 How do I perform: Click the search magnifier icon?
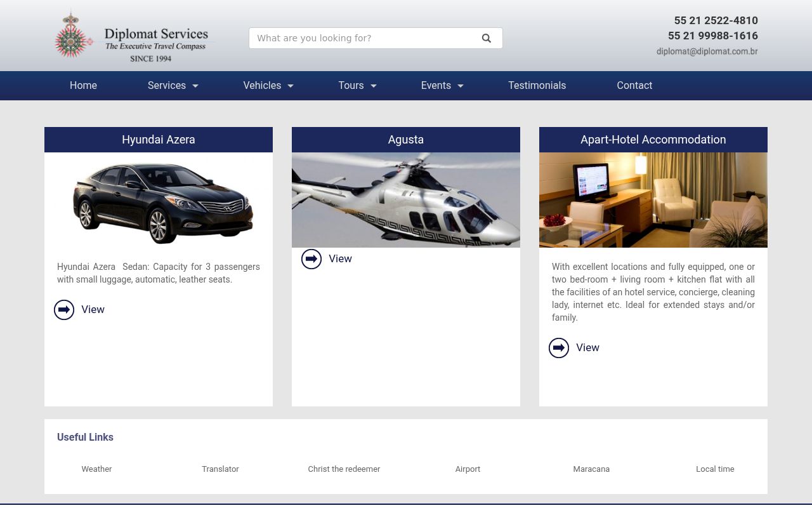click(487, 38)
